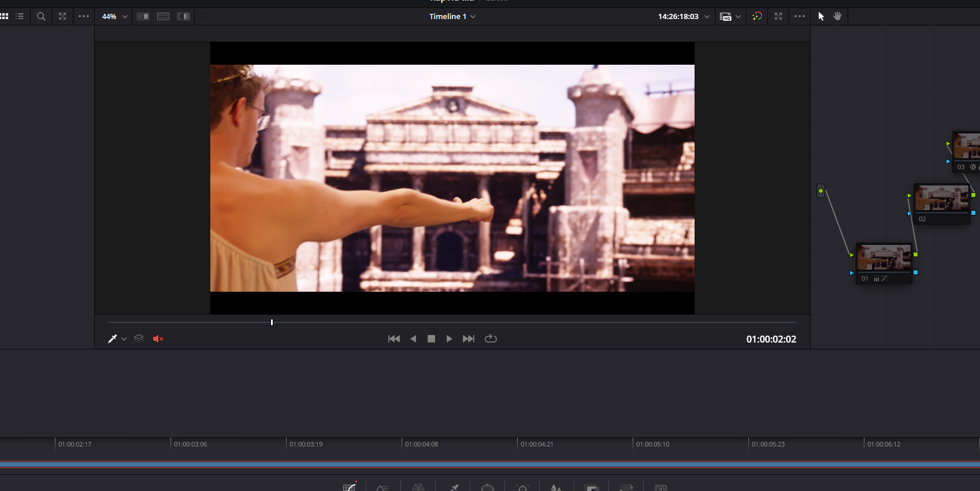The width and height of the screenshot is (980, 491).
Task: Click the 14:26:18:03 source timecode
Action: 678,16
